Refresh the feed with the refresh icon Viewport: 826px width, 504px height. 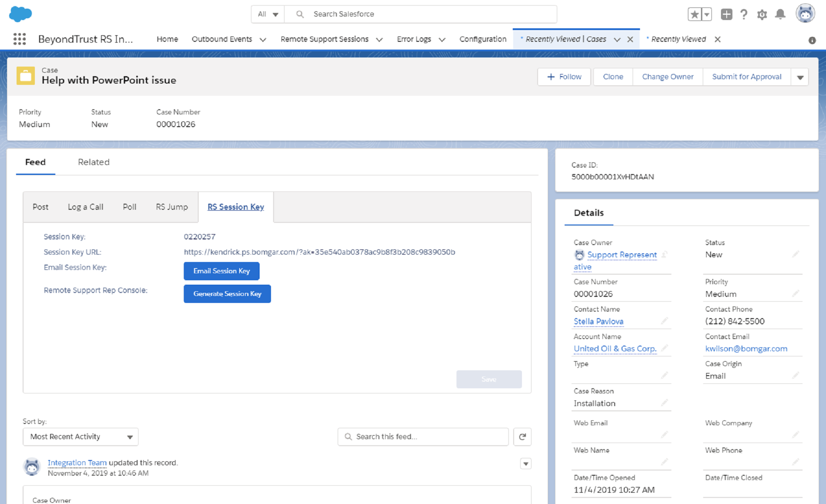[x=522, y=437]
